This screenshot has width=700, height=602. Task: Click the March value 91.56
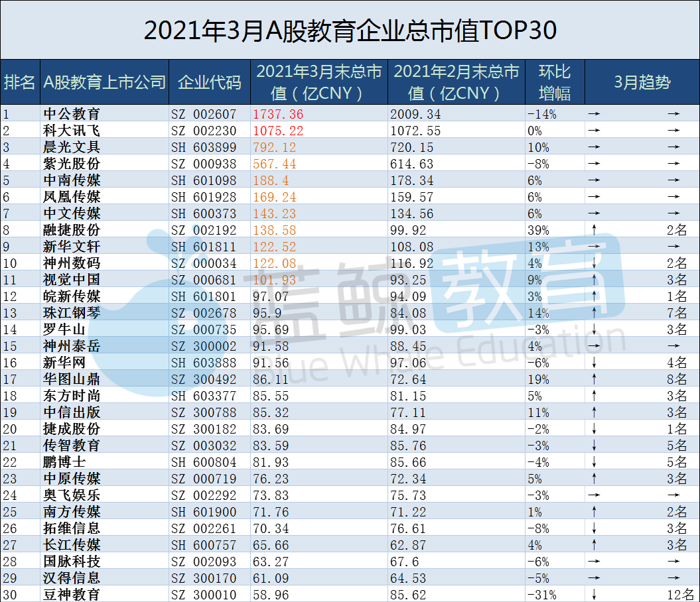(271, 363)
